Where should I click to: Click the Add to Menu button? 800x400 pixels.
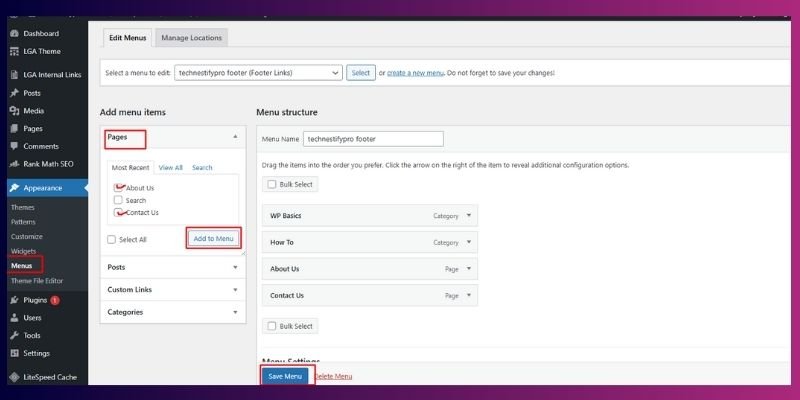(x=213, y=239)
